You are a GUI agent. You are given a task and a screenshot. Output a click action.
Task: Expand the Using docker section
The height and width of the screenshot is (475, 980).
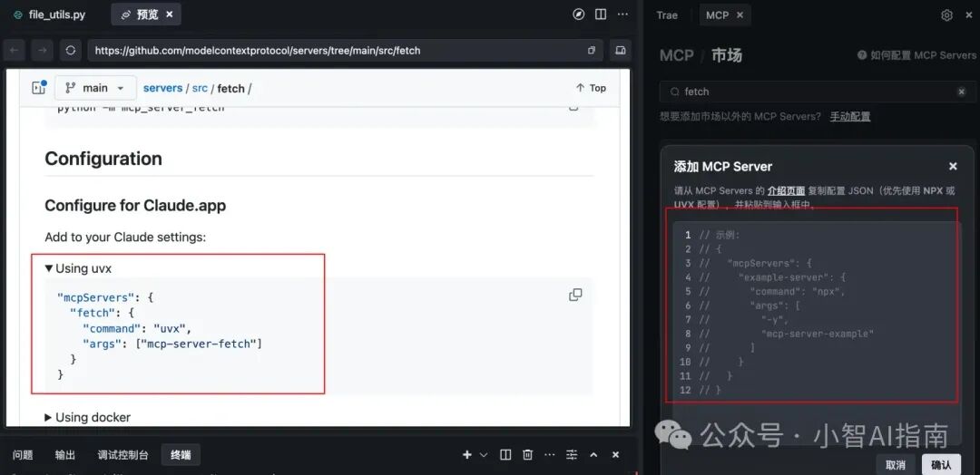87,417
